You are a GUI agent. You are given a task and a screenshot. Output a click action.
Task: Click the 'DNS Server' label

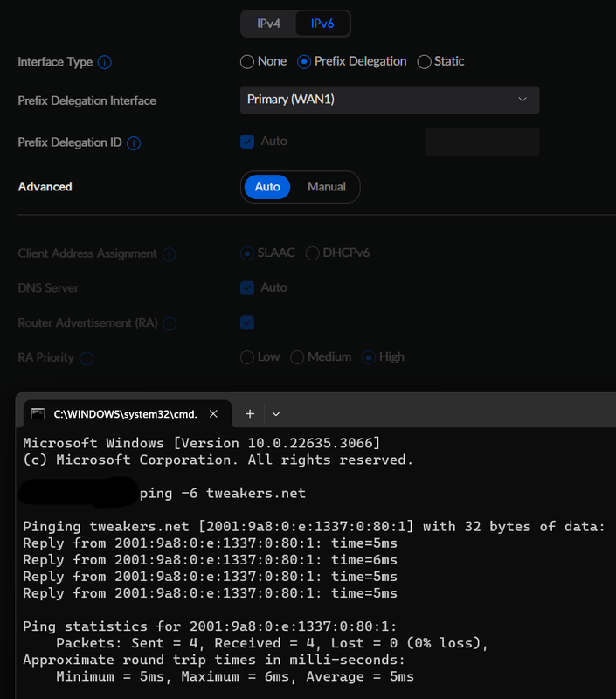click(x=48, y=288)
